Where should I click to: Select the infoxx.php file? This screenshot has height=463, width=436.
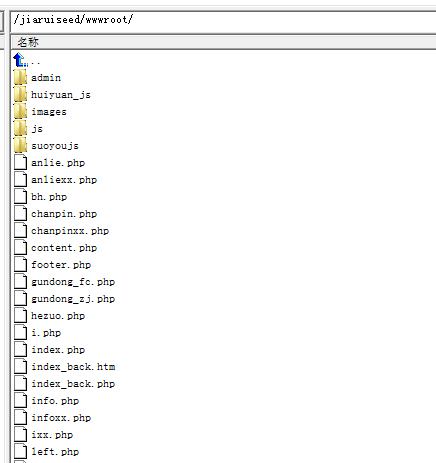pyautogui.click(x=61, y=418)
